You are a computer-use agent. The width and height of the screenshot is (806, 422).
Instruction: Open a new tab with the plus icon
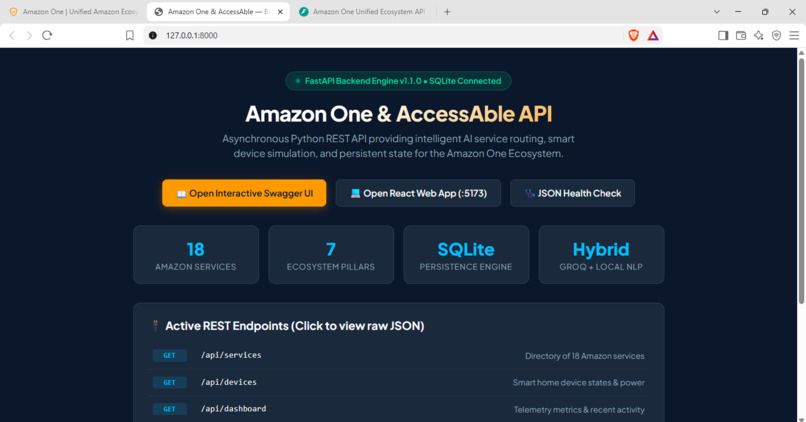pos(447,12)
